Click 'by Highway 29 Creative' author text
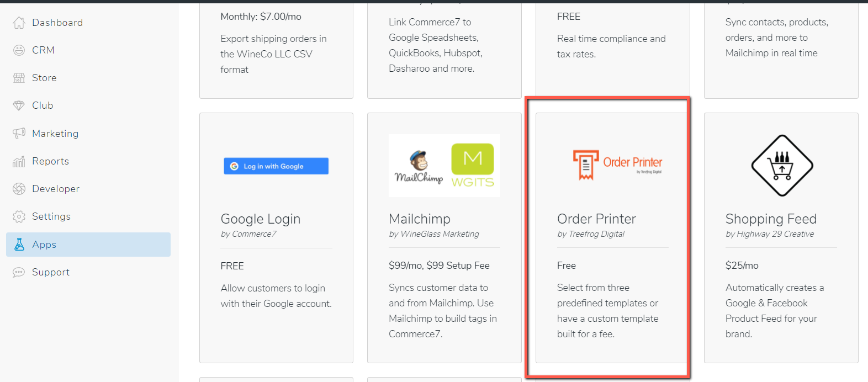The height and width of the screenshot is (382, 868). click(770, 234)
